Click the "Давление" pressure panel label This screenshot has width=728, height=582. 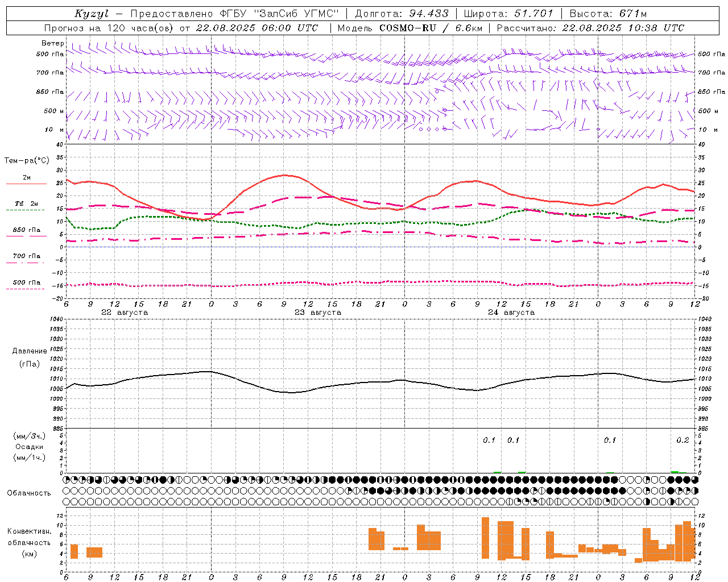(x=29, y=351)
